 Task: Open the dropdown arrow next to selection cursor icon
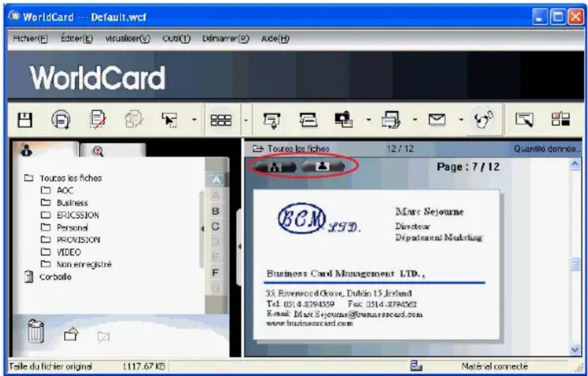point(194,120)
